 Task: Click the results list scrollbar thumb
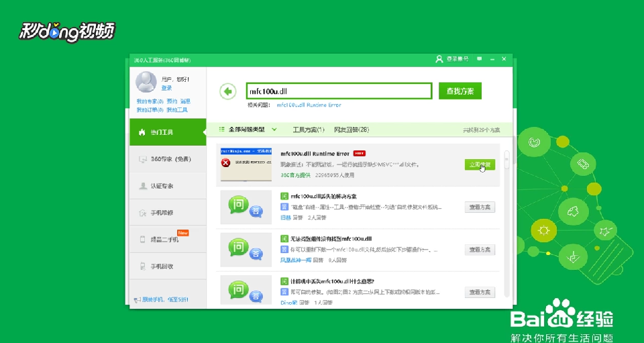(x=507, y=159)
